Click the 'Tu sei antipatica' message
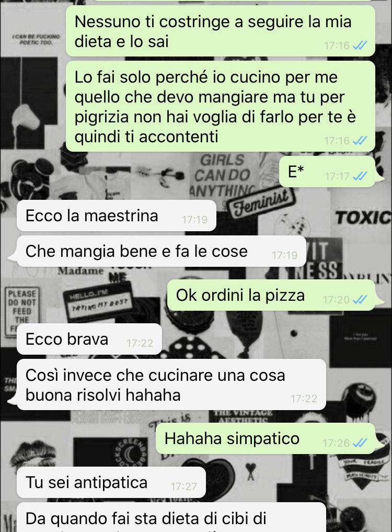Image resolution: width=392 pixels, height=532 pixels. (x=111, y=483)
